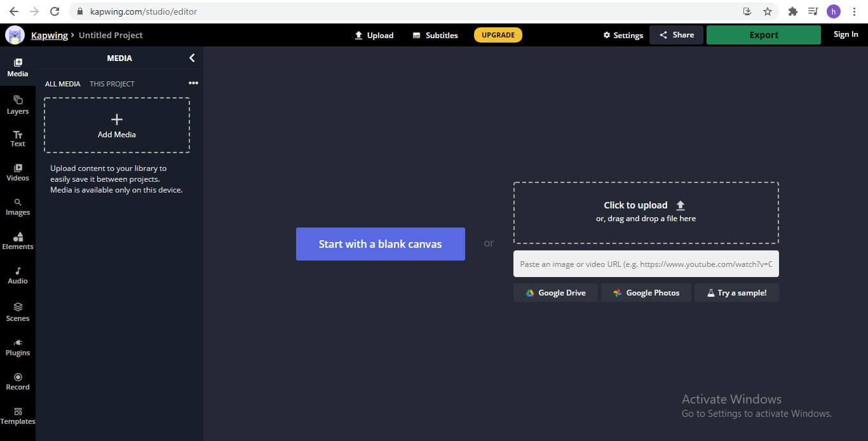
Task: Switch to the ALL MEDIA tab
Action: pyautogui.click(x=62, y=84)
